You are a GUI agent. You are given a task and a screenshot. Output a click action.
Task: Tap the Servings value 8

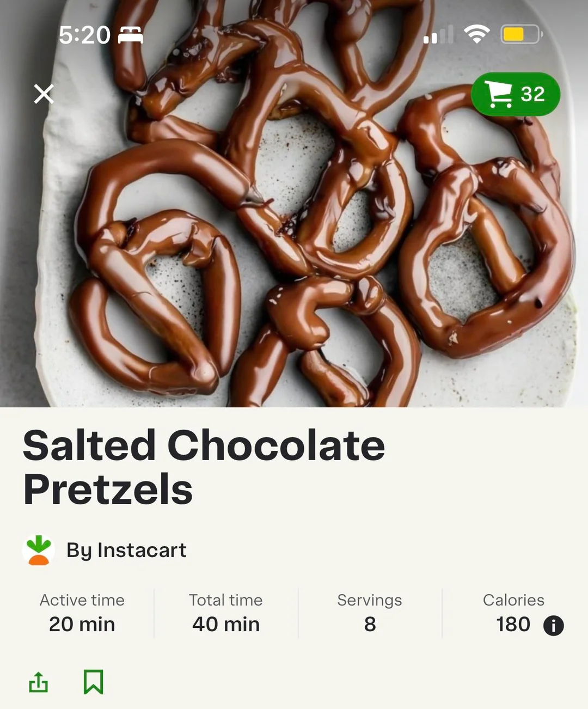tap(370, 624)
